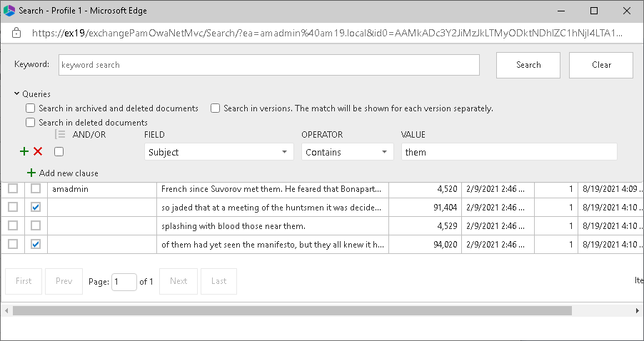
Task: Click Add new clause link
Action: [x=69, y=173]
